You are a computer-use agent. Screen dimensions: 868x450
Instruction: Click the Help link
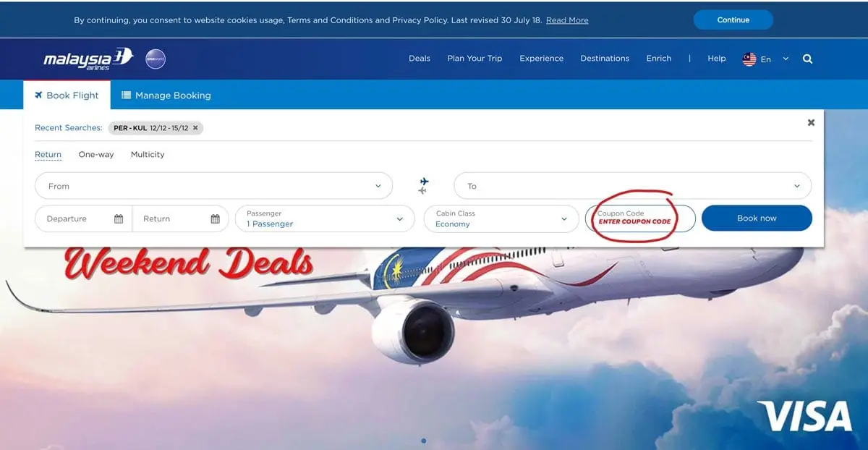pos(717,59)
